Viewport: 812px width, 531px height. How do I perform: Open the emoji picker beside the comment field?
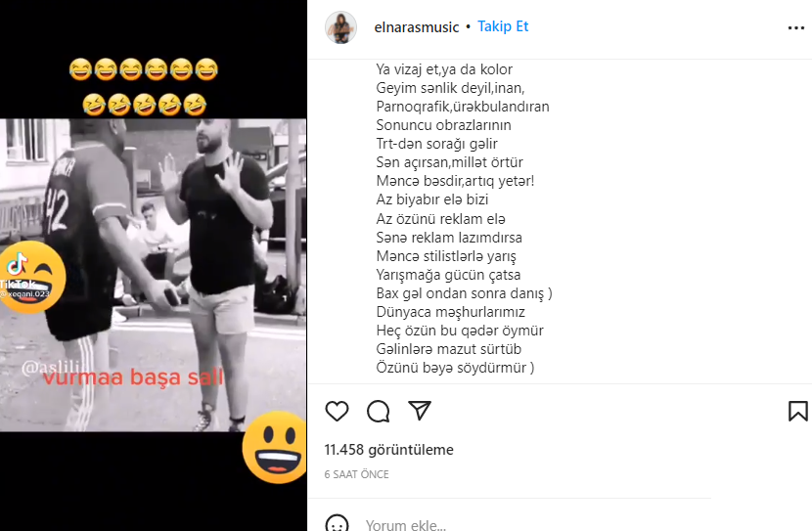click(337, 524)
